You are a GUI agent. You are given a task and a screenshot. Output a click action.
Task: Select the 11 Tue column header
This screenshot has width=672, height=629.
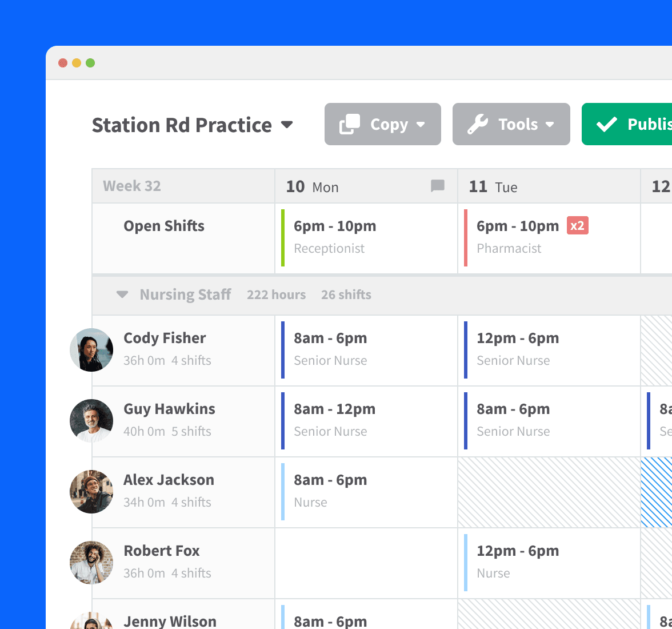(x=493, y=187)
